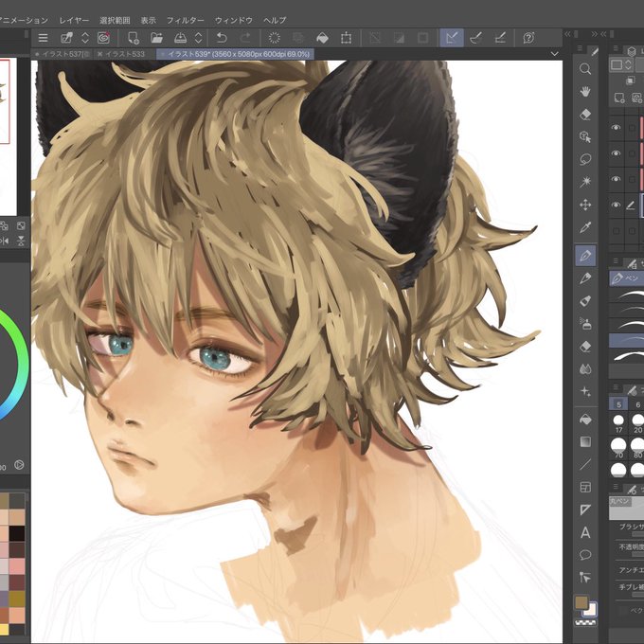Select the Gradient tool
644x644 pixels.
coord(585,442)
